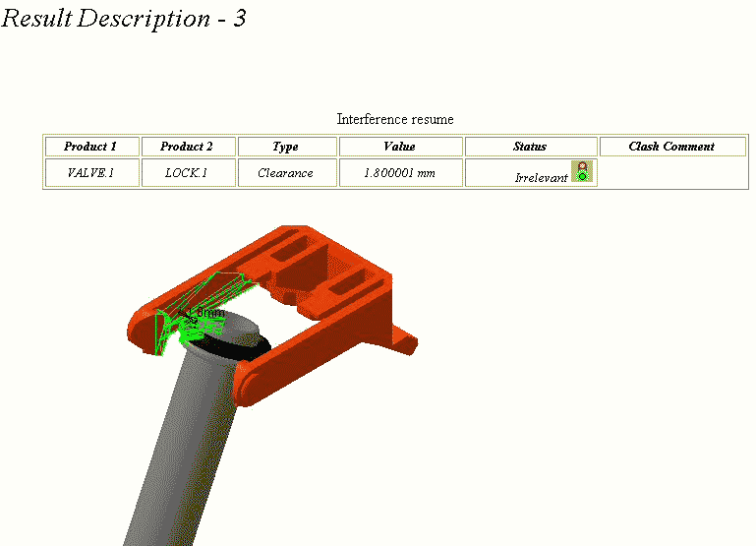The height and width of the screenshot is (546, 756).
Task: Click the 1.800001 mm value cell
Action: click(399, 173)
